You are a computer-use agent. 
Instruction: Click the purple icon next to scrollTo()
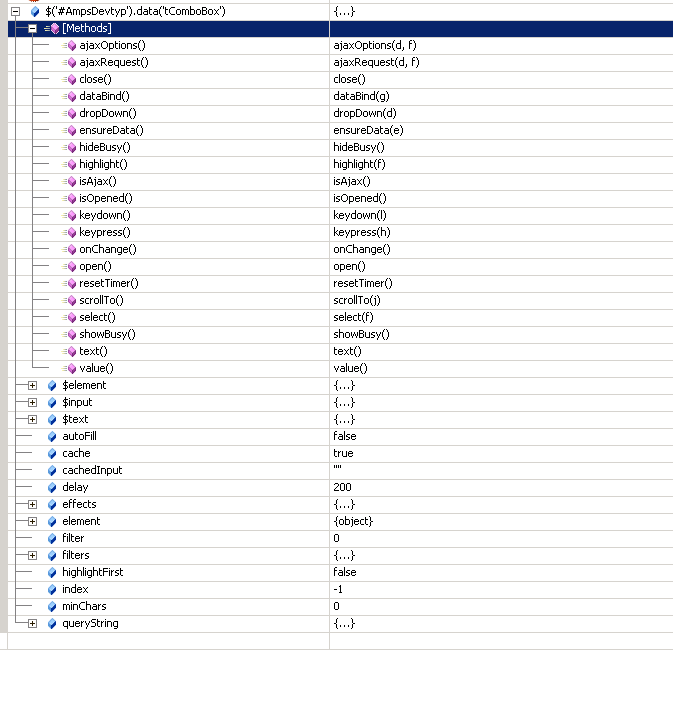pyautogui.click(x=70, y=300)
